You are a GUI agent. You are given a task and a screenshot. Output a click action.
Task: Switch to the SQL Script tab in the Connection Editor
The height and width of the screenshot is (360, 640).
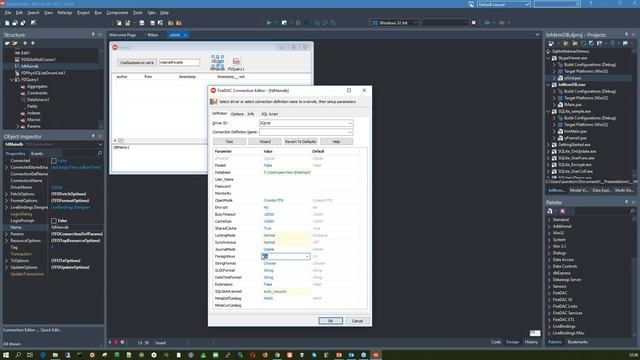click(270, 114)
